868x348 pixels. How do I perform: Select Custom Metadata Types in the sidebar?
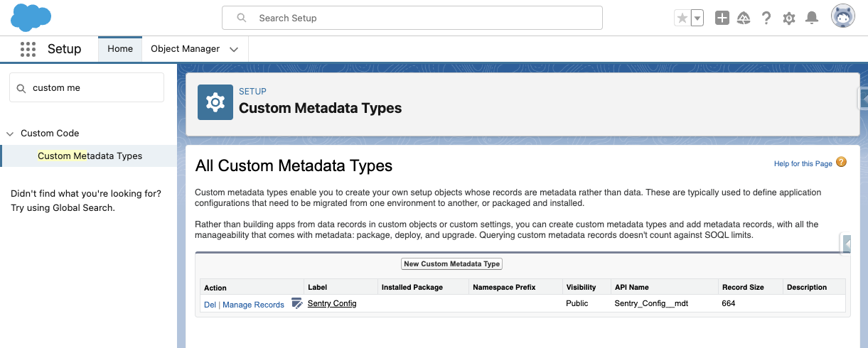tap(90, 156)
